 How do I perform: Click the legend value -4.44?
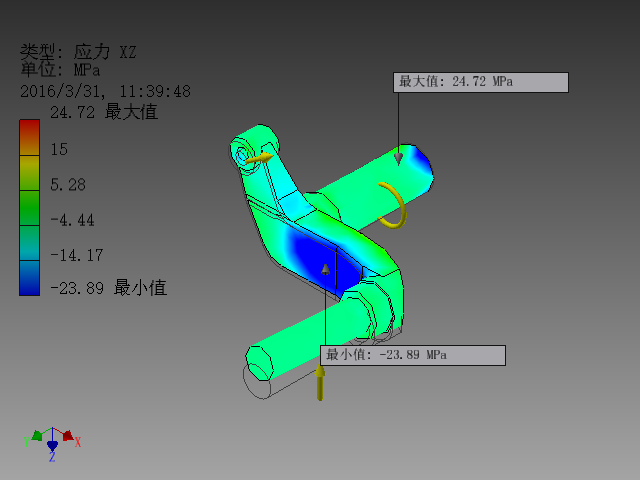coord(72,220)
